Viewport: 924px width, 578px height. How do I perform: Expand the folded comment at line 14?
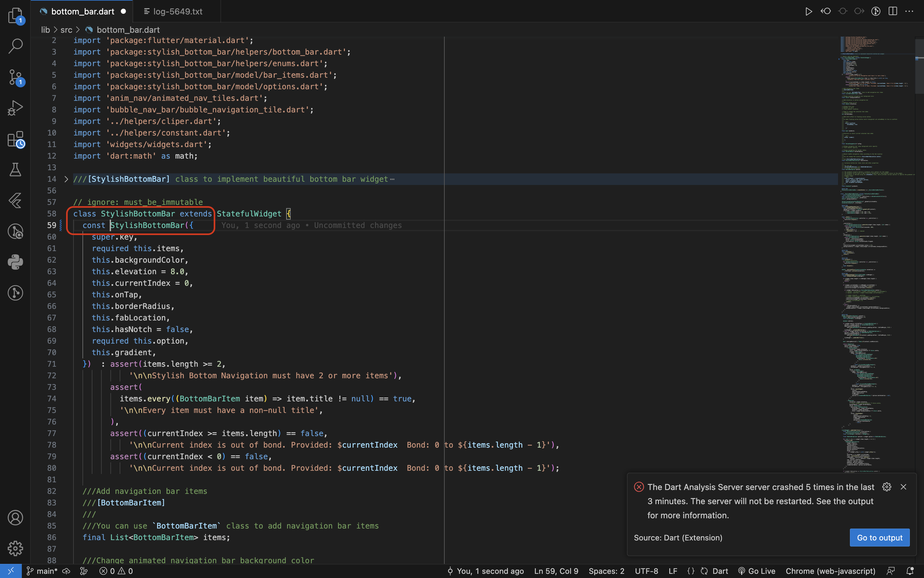coord(66,179)
